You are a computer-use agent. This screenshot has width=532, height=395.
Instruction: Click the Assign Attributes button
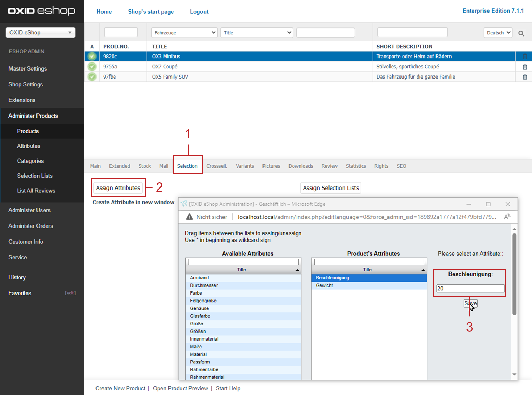point(118,188)
